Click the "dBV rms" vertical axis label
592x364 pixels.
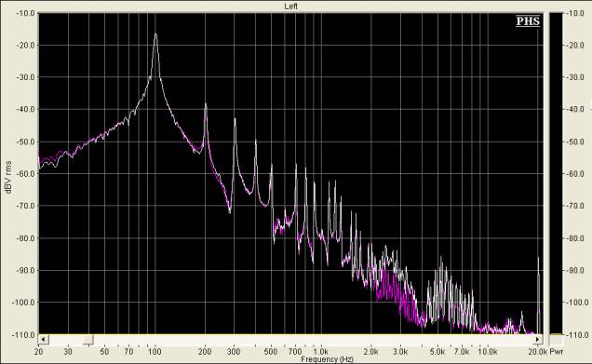(x=8, y=177)
